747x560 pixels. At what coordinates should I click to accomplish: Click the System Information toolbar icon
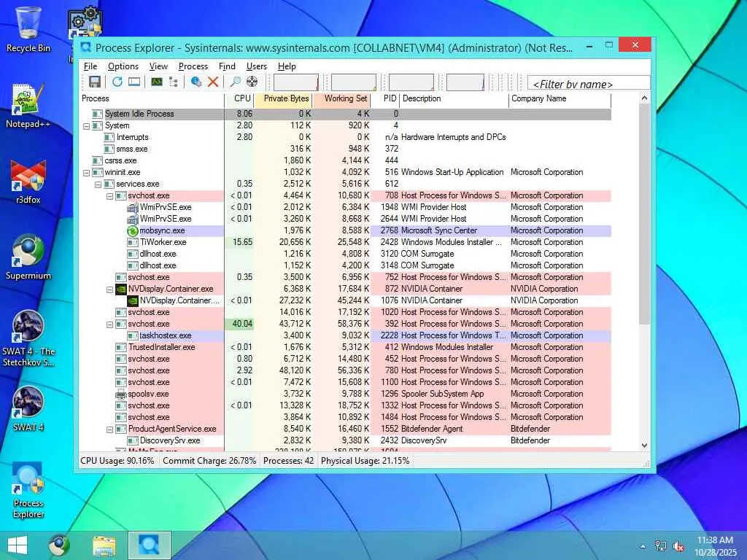pyautogui.click(x=157, y=82)
